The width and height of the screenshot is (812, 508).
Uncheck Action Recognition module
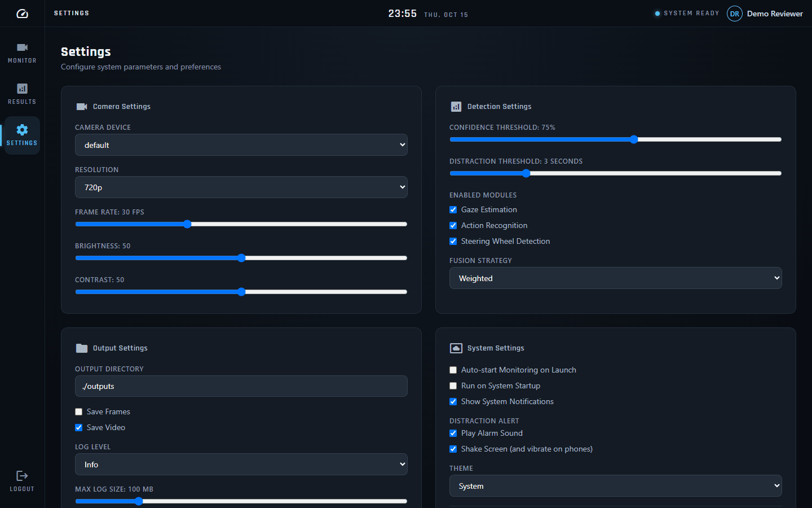[x=453, y=226]
